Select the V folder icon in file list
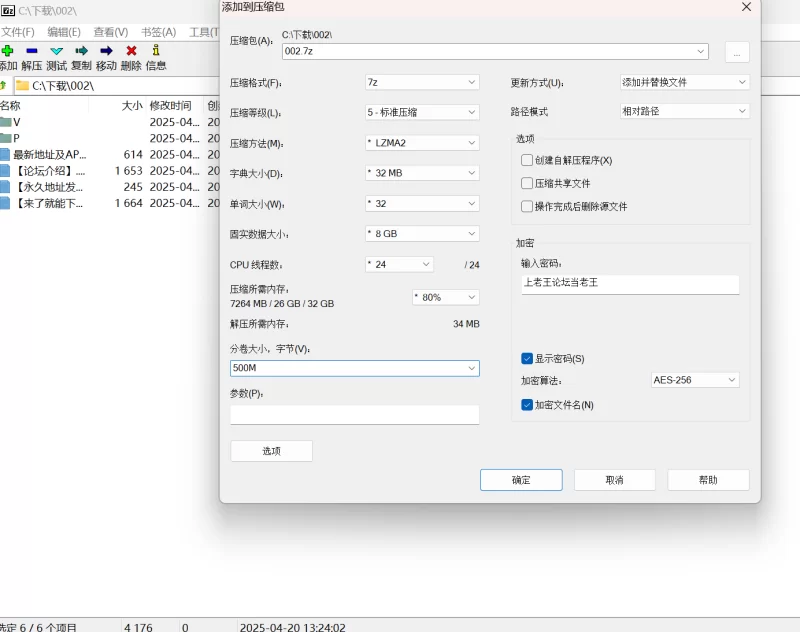Image resolution: width=800 pixels, height=632 pixels. point(6,122)
